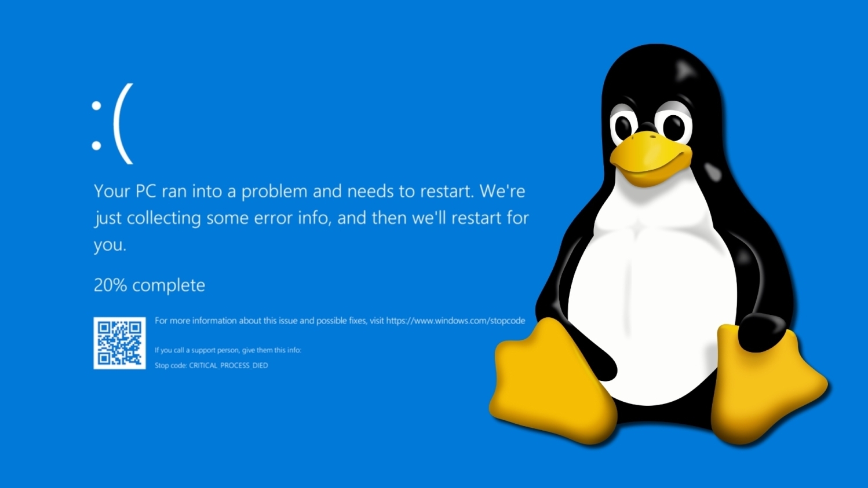
Task: Click the colon dots of the sad face
Action: [97, 126]
